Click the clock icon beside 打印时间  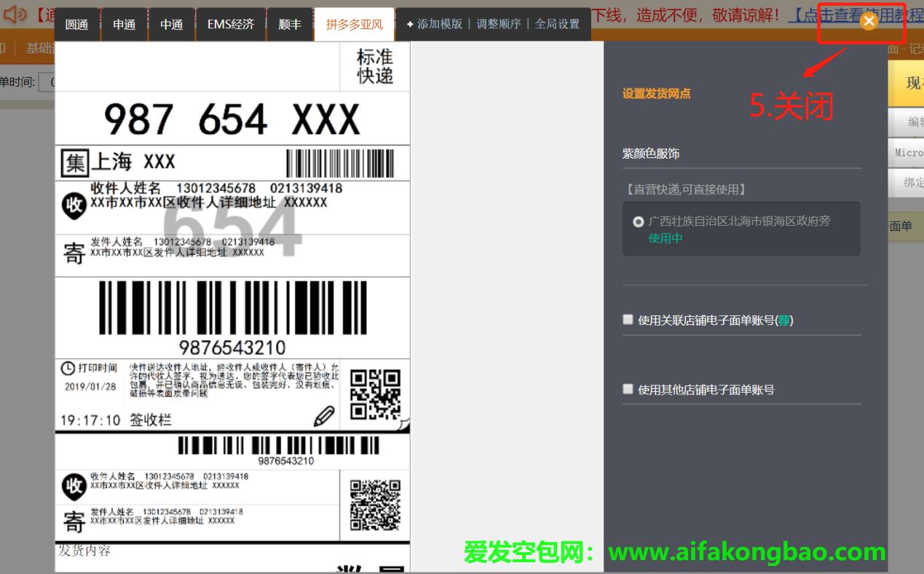point(67,368)
